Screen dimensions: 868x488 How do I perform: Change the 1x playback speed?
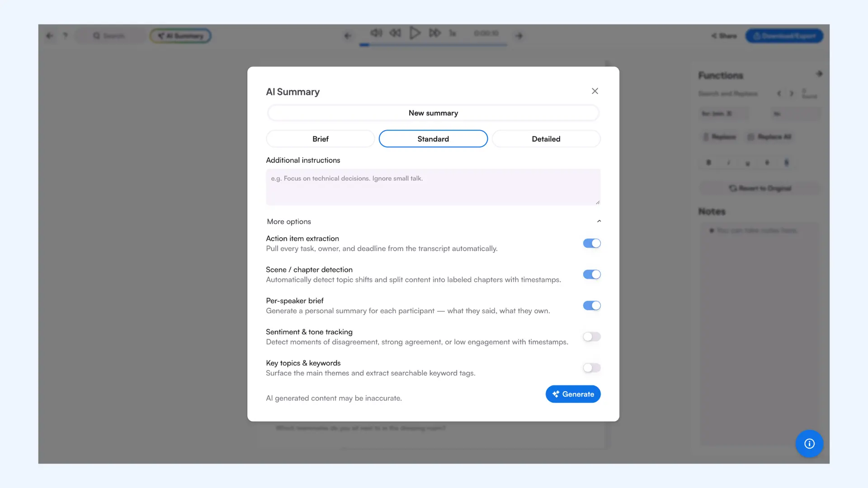pyautogui.click(x=453, y=33)
